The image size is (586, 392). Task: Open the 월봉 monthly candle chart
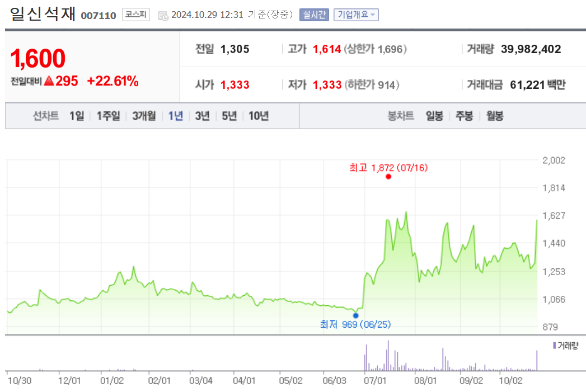[495, 116]
